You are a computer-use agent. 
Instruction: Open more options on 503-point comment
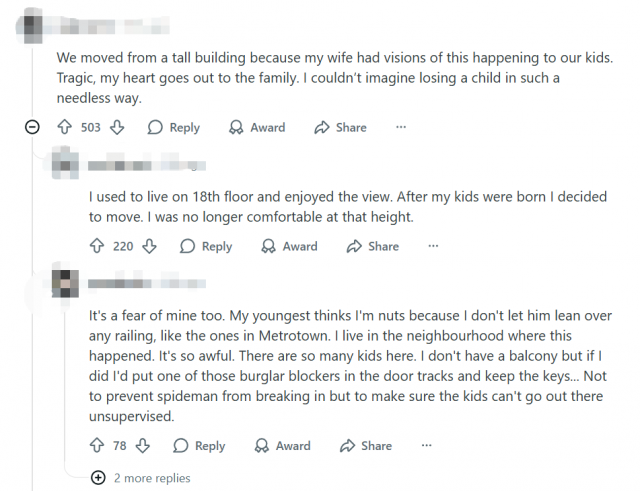(401, 127)
